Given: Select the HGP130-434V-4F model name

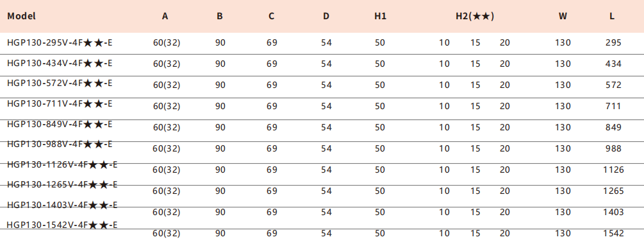Looking at the screenshot, I should pyautogui.click(x=60, y=64).
